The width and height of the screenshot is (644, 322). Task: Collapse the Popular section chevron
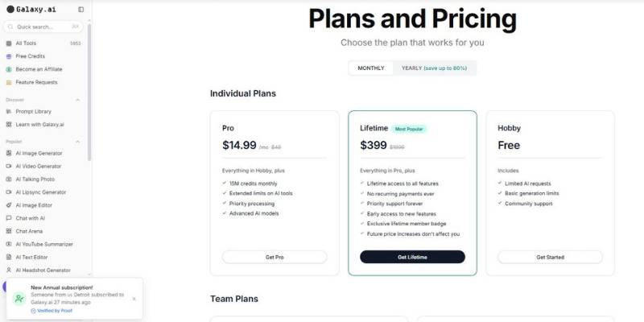78,142
